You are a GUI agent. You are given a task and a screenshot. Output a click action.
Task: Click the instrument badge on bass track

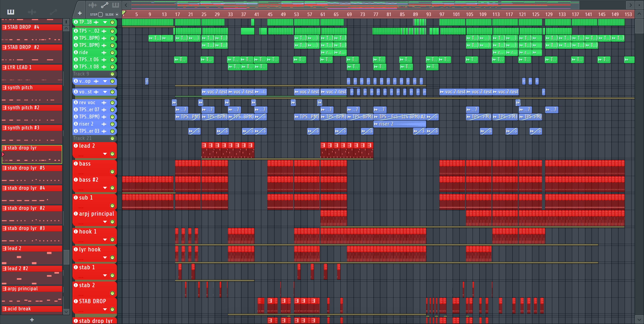click(x=76, y=164)
